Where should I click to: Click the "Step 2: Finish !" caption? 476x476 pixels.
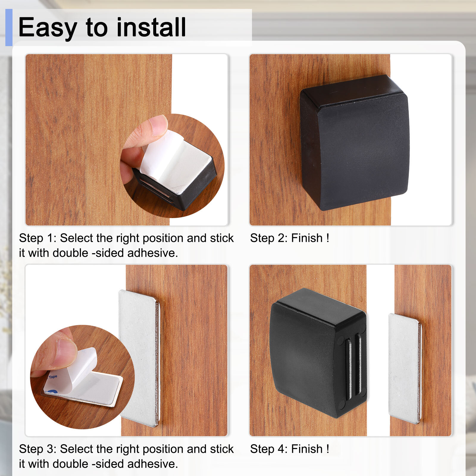289,238
